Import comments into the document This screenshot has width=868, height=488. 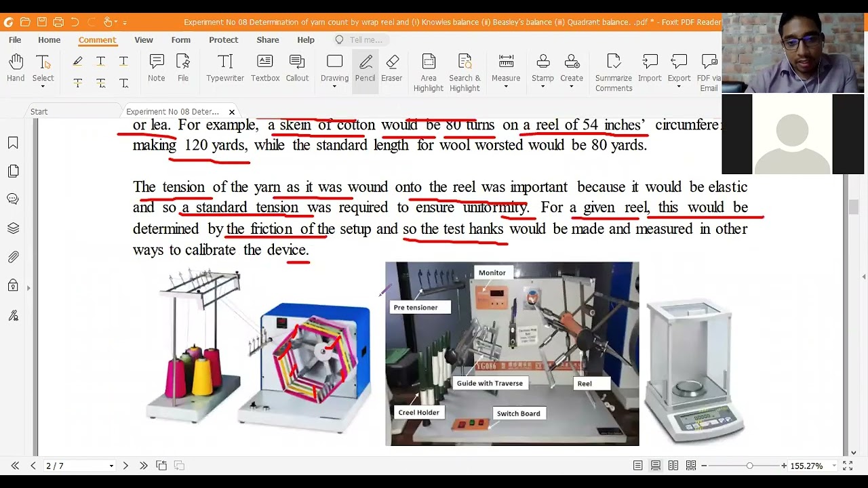coord(650,68)
